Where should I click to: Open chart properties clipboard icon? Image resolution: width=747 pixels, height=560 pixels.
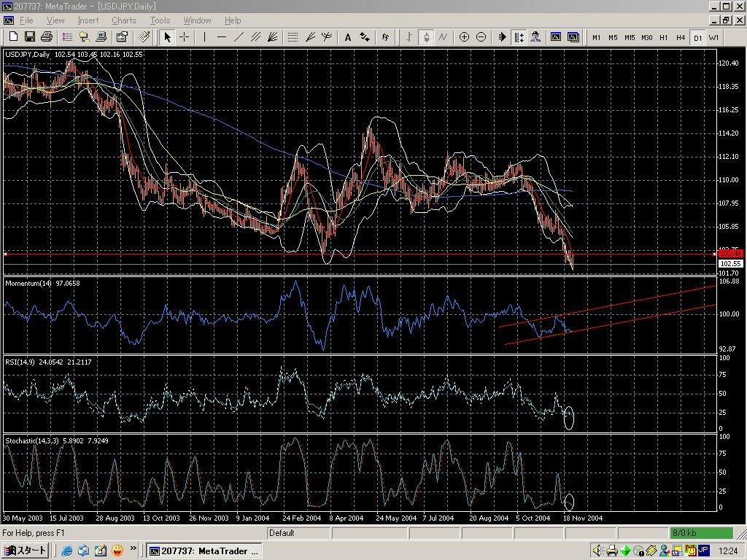pyautogui.click(x=122, y=37)
